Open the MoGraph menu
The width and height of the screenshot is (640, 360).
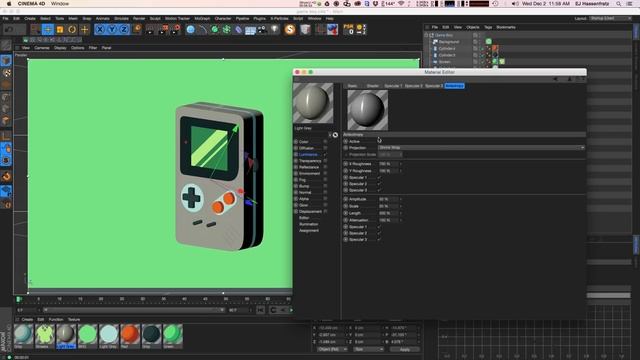[202, 18]
